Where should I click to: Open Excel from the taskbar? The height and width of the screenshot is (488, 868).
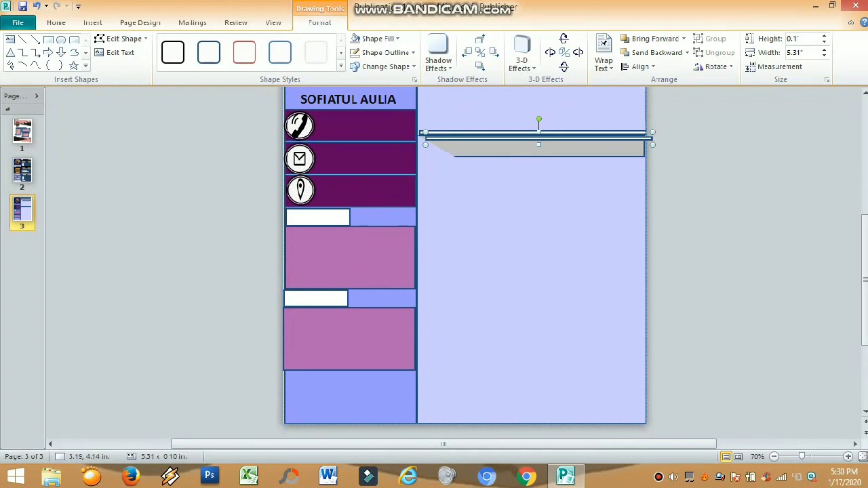[x=249, y=476]
